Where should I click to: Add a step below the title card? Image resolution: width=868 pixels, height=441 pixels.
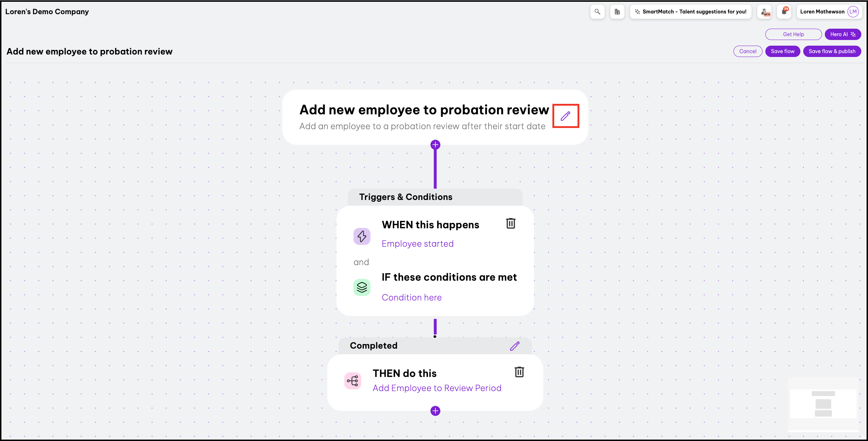(x=435, y=145)
